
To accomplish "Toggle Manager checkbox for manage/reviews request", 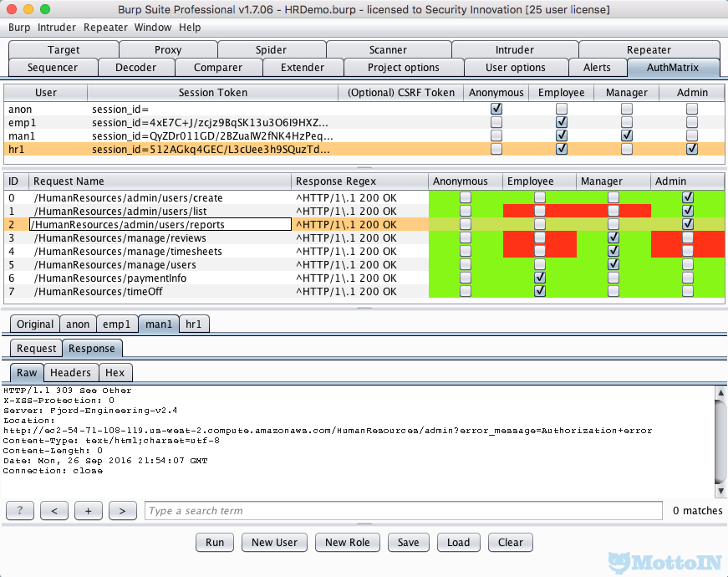I will [613, 237].
